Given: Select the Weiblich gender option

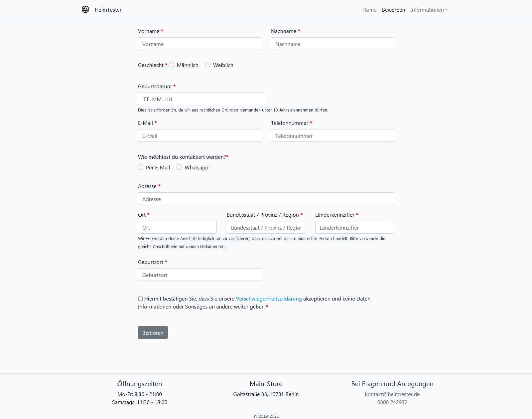Looking at the screenshot, I should click(x=208, y=65).
